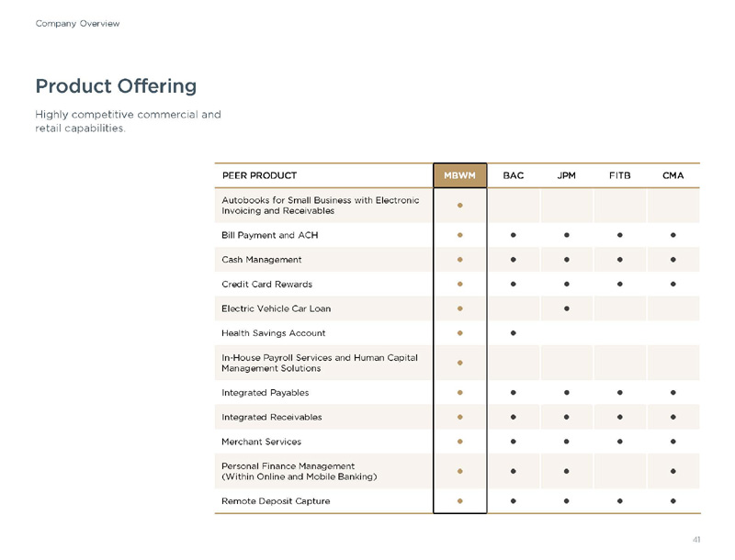Click the Integrated Receivables row label
This screenshot has width=735, height=560.
271,417
